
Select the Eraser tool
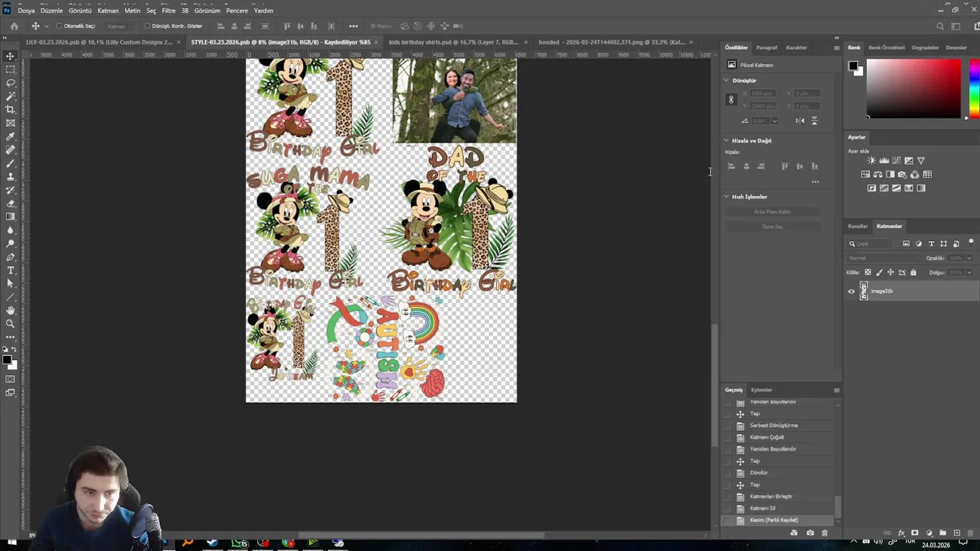tap(10, 203)
